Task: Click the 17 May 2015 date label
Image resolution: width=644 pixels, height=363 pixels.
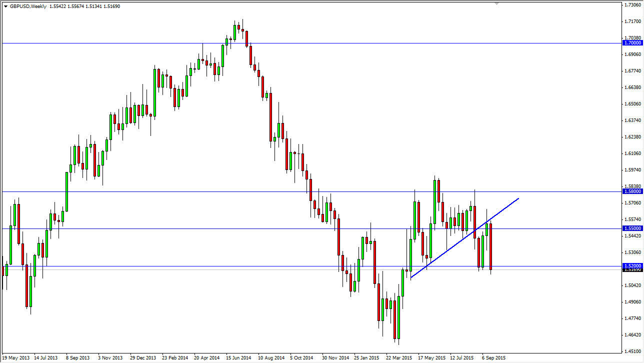Action: point(431,358)
